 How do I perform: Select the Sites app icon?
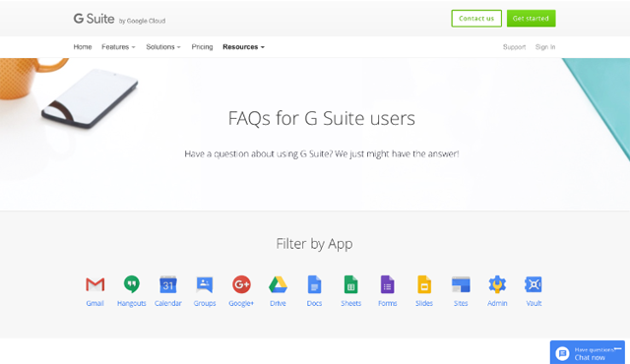(461, 284)
